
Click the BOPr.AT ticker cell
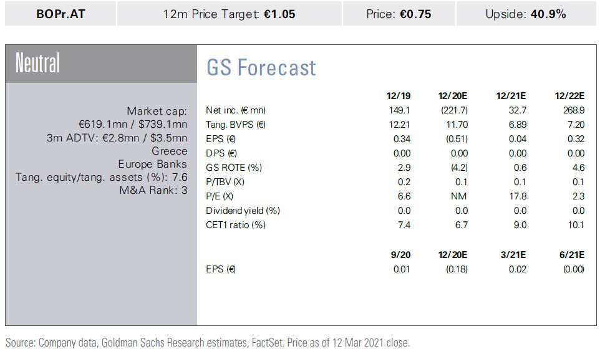click(60, 14)
